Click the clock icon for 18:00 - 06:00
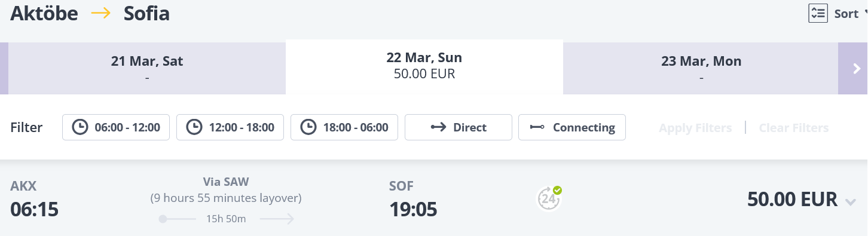 pyautogui.click(x=308, y=127)
